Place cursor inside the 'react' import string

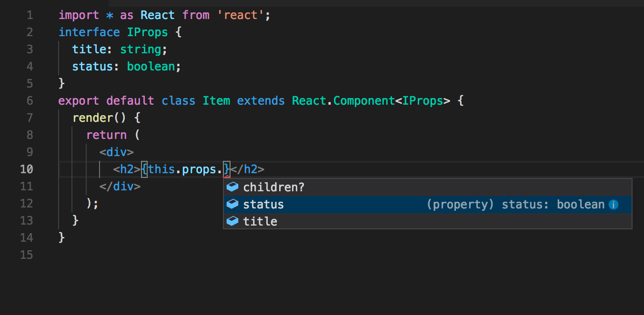coord(241,15)
